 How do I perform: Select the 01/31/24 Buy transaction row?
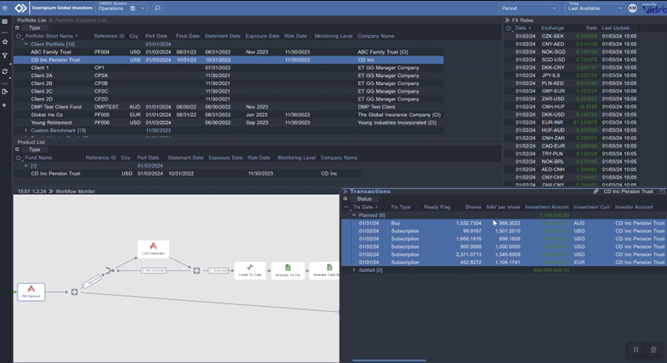click(504, 223)
